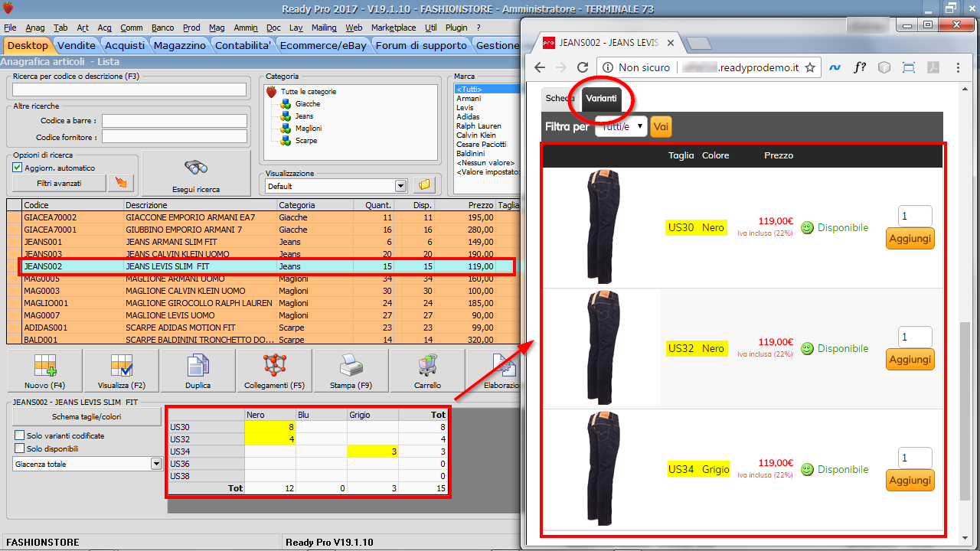The height and width of the screenshot is (551, 980).
Task: Click Aggiungi for US30 Nero variant
Action: coord(910,239)
